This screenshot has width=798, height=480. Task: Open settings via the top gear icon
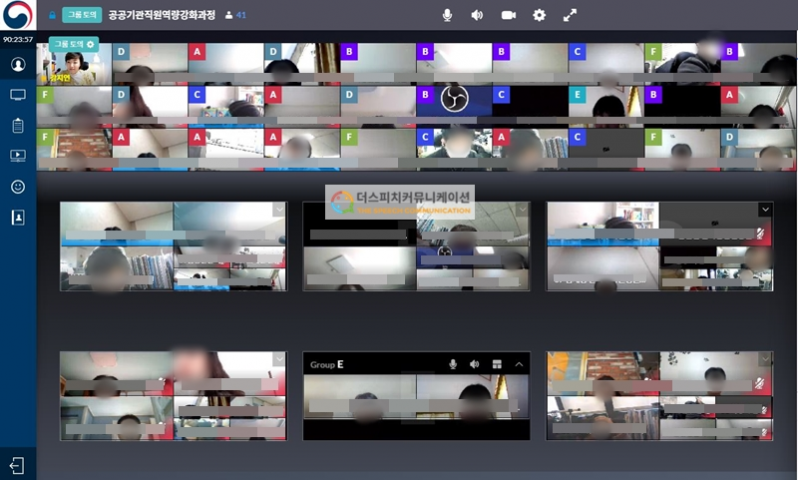(x=539, y=15)
